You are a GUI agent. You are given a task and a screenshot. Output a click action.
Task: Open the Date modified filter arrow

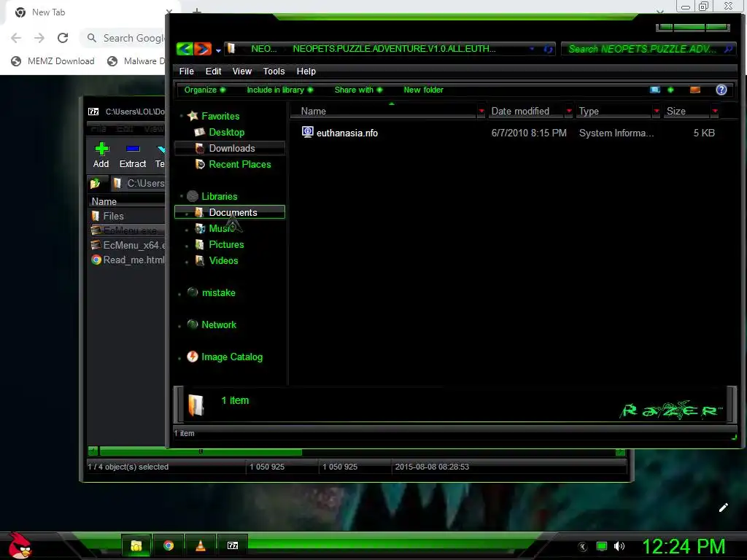(569, 111)
